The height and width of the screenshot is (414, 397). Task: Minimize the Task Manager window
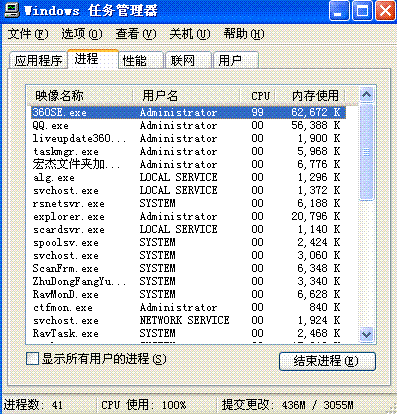pyautogui.click(x=339, y=11)
